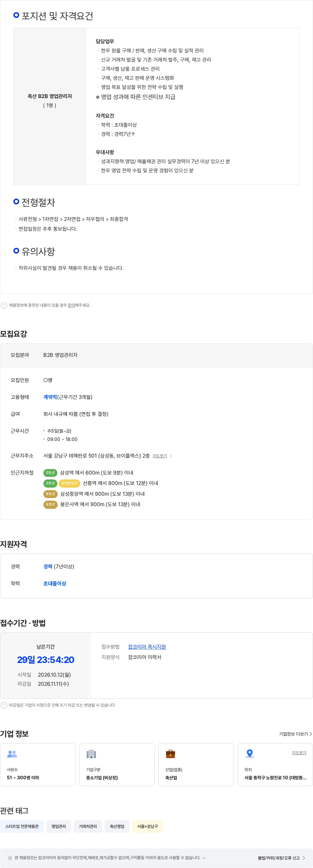This screenshot has width=313, height=868.
Task: Click the green 2호선 badge for 선릉역
Action: 50,483
